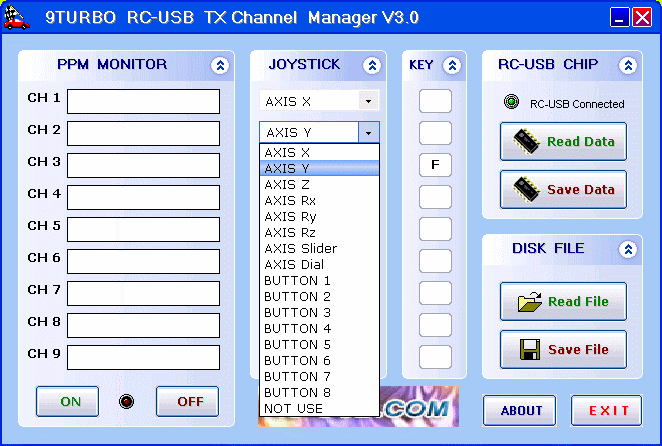Screen dimensions: 662x446
Task: Minimize the Channel Manager window
Action: tap(619, 18)
